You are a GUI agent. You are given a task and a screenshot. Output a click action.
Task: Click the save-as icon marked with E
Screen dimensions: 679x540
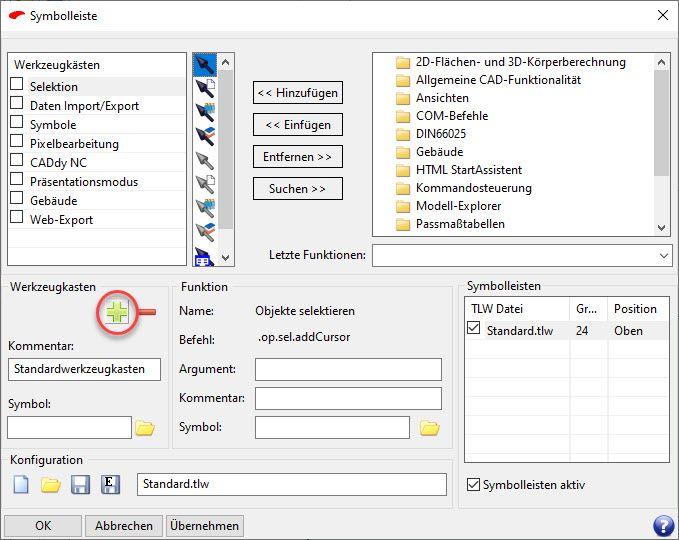(110, 485)
